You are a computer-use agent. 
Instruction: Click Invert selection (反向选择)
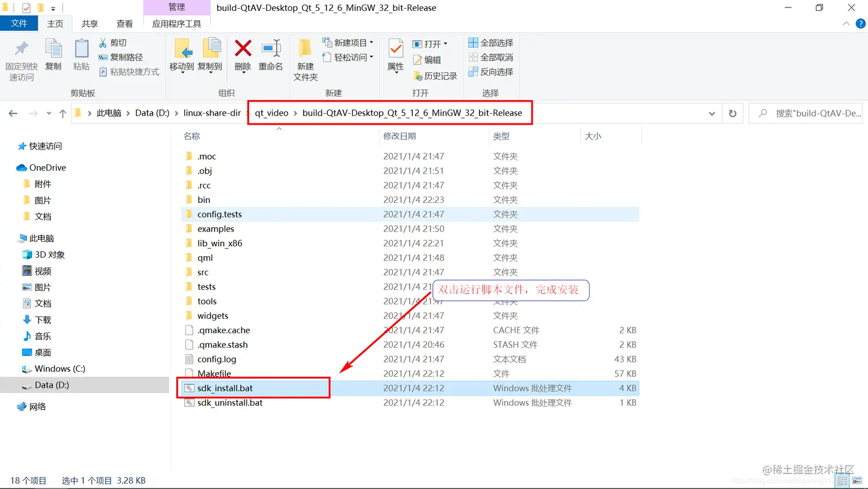pyautogui.click(x=491, y=72)
